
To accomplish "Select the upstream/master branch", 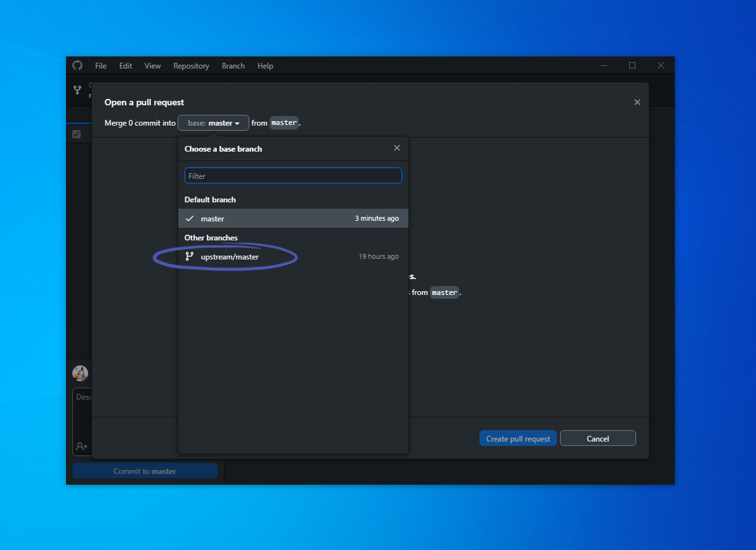I will coord(293,256).
